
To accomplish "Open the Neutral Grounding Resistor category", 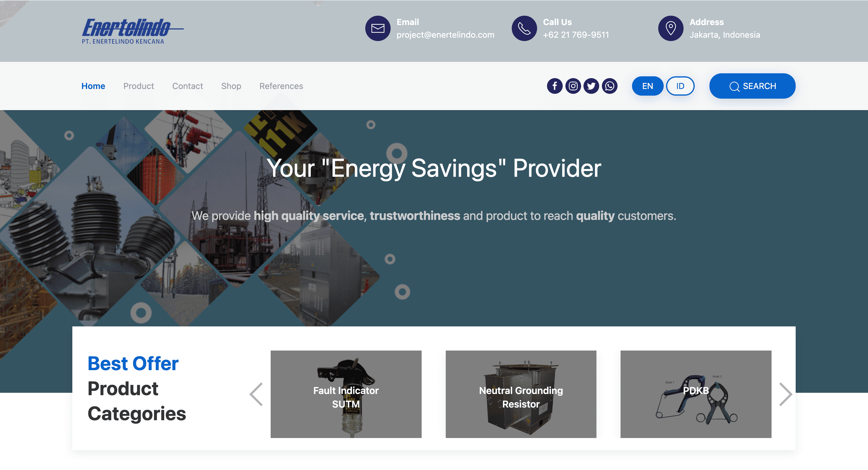I will 521,394.
